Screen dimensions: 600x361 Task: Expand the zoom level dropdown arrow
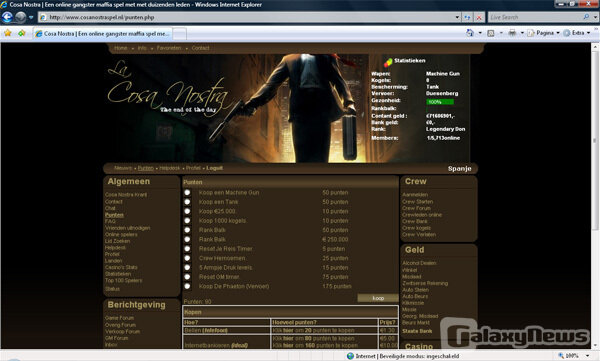tap(587, 356)
